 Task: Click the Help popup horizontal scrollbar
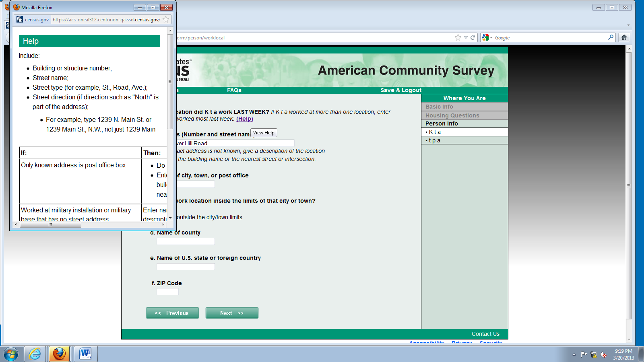coord(50,225)
